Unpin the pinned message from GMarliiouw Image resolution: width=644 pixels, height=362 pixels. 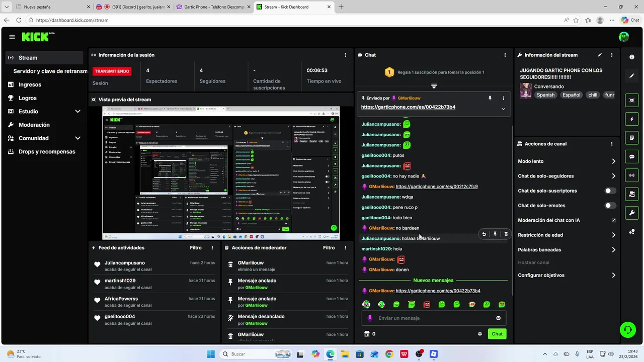coord(490,98)
